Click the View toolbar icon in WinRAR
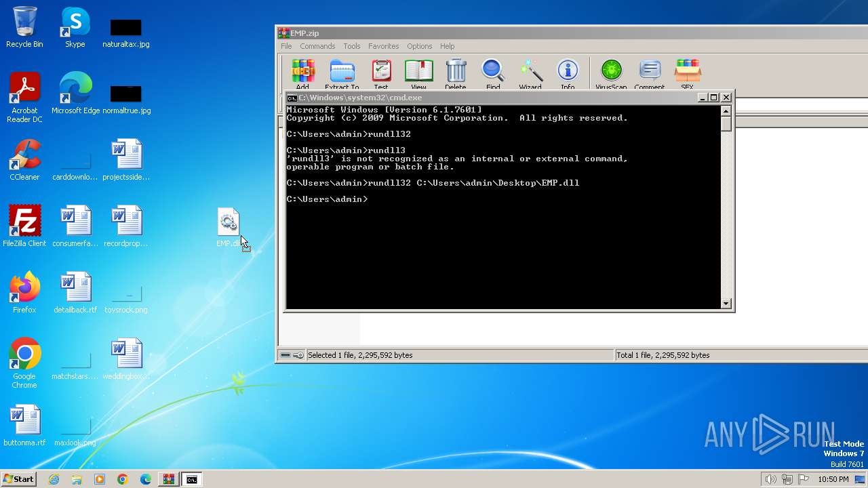 coord(418,75)
